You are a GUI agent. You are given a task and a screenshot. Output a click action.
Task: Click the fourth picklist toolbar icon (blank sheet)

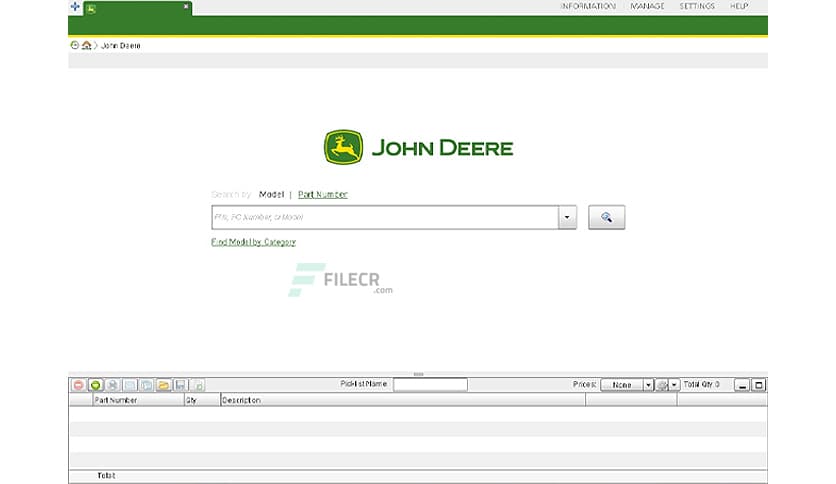[130, 385]
